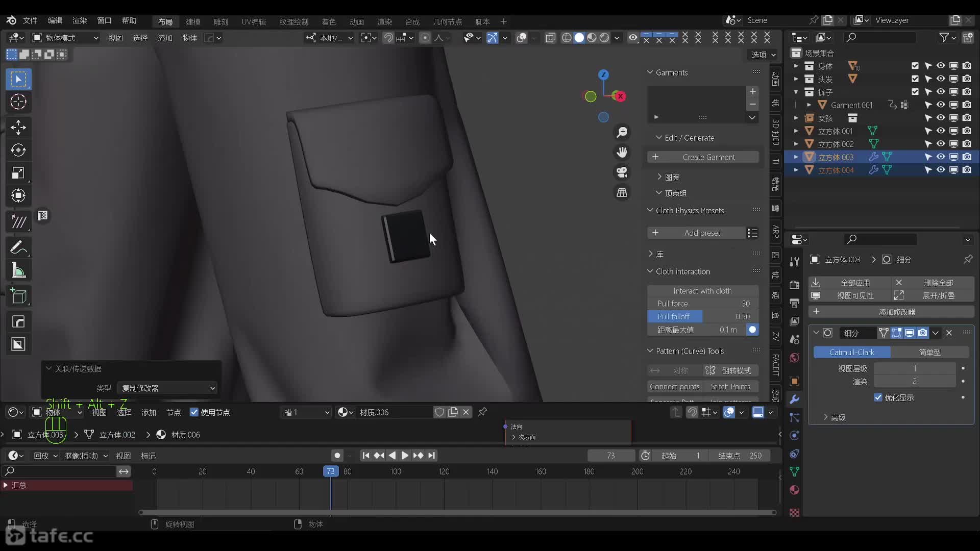Activate the Scale tool

pos(18,173)
